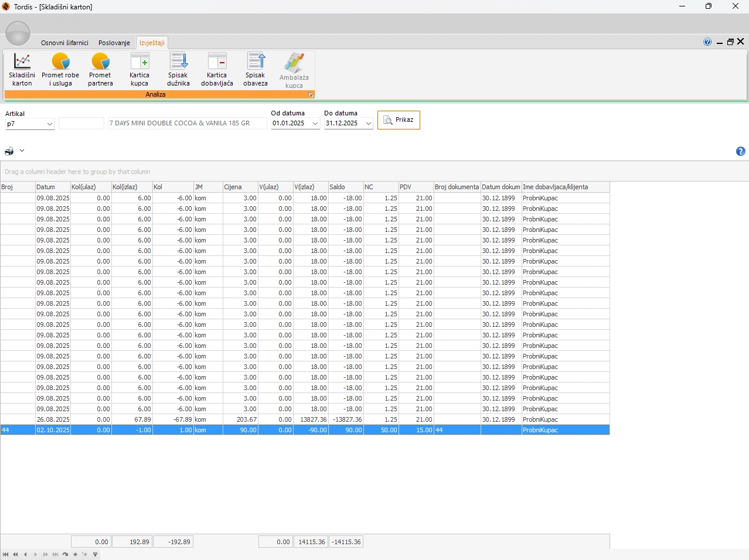The image size is (749, 560).
Task: Click the Saldo column header
Action: click(x=346, y=187)
